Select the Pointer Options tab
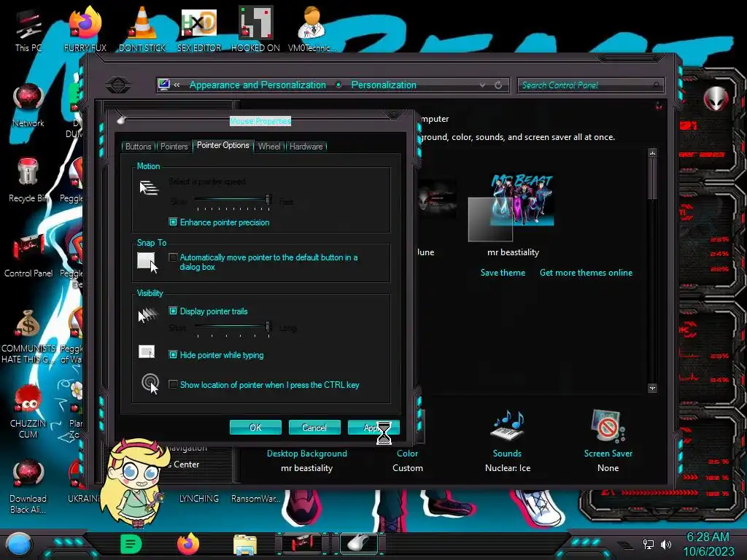The height and width of the screenshot is (560, 747). point(223,145)
